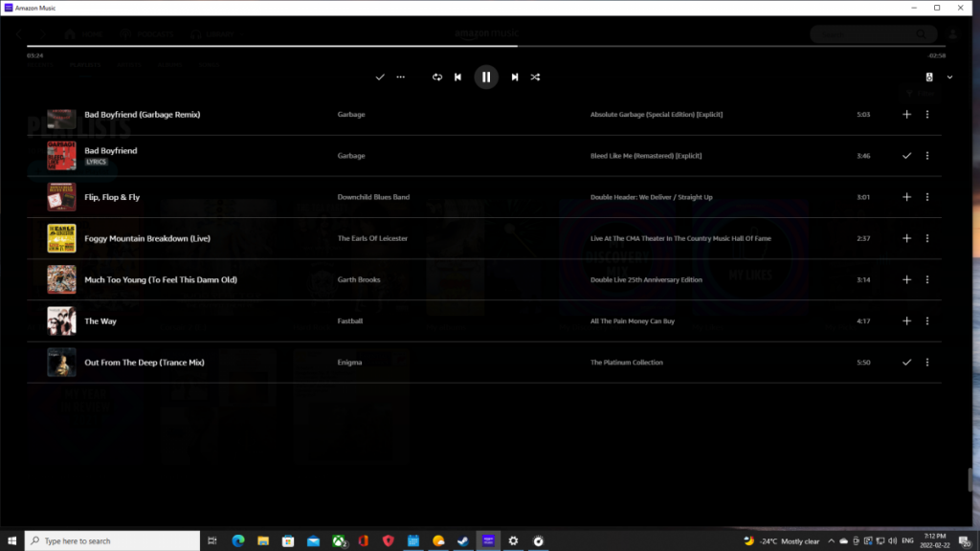
Task: Click Bad Boyfriend album art thumbnail
Action: point(61,156)
